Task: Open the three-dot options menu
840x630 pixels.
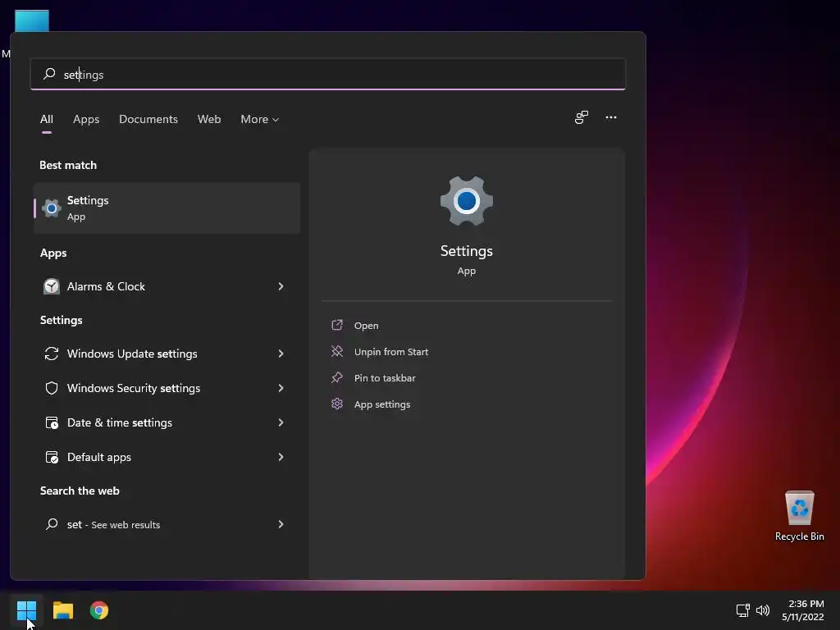Action: pyautogui.click(x=610, y=117)
